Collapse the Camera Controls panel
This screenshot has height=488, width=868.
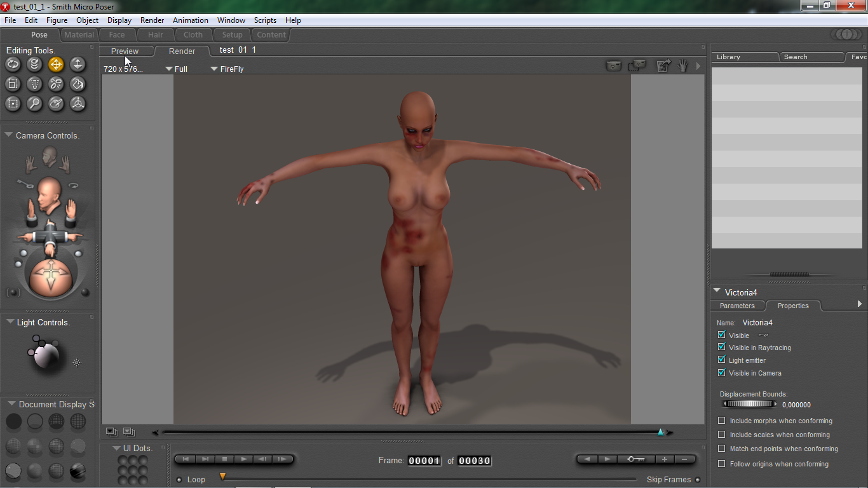click(9, 135)
